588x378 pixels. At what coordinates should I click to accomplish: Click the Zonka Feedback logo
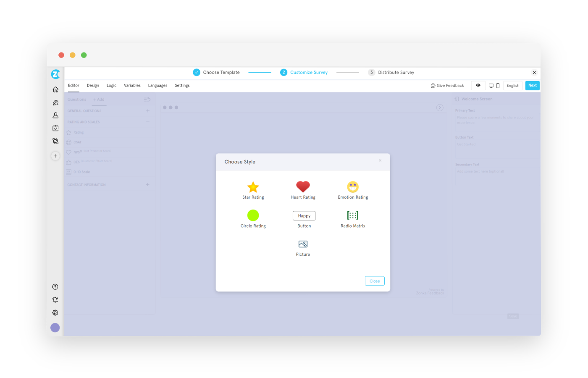(55, 74)
